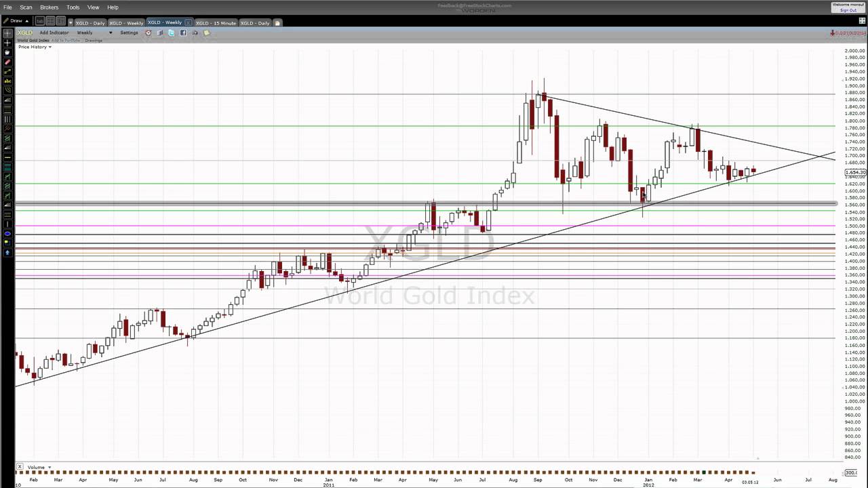Switch to the first XGLD - Daily tab

click(90, 23)
